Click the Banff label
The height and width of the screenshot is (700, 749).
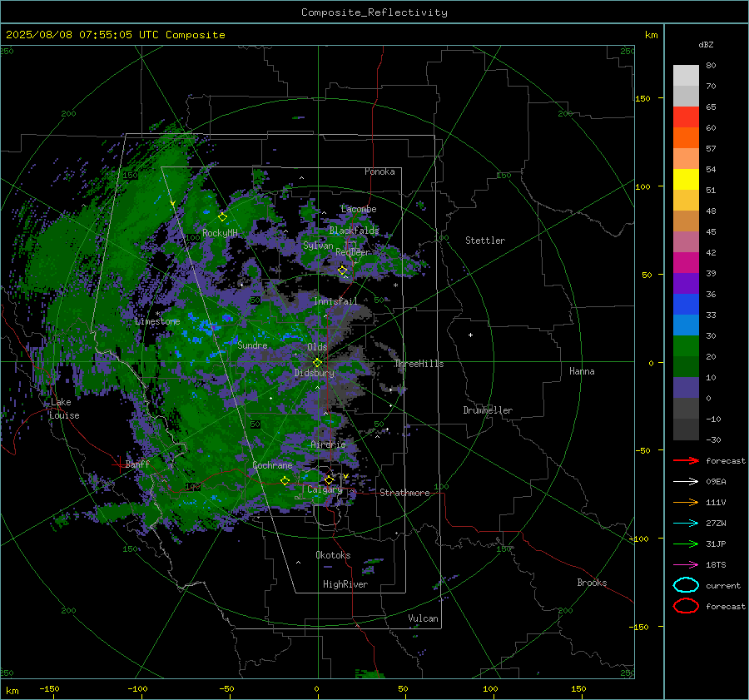137,464
